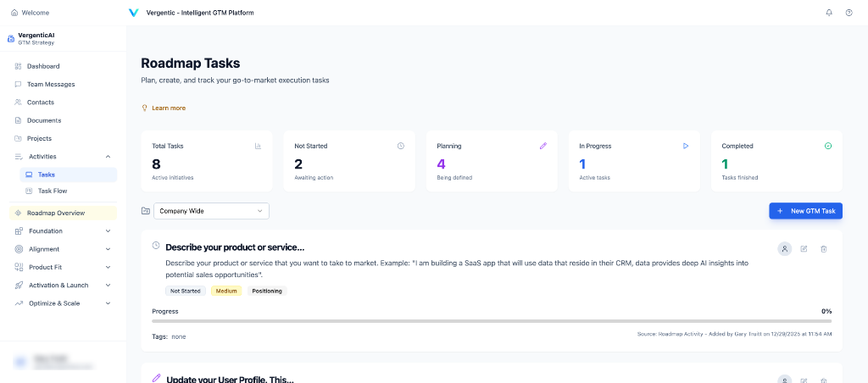Click the Planning count 4

click(441, 164)
